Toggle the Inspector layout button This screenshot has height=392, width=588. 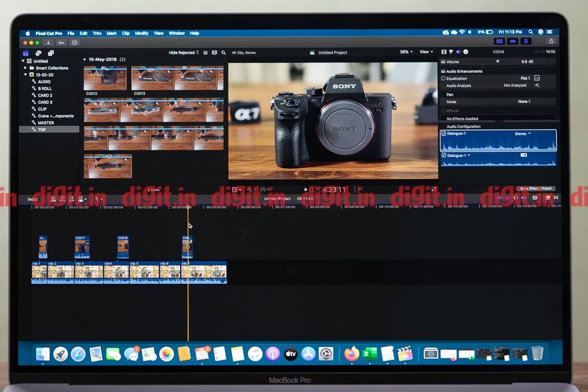tap(526, 41)
